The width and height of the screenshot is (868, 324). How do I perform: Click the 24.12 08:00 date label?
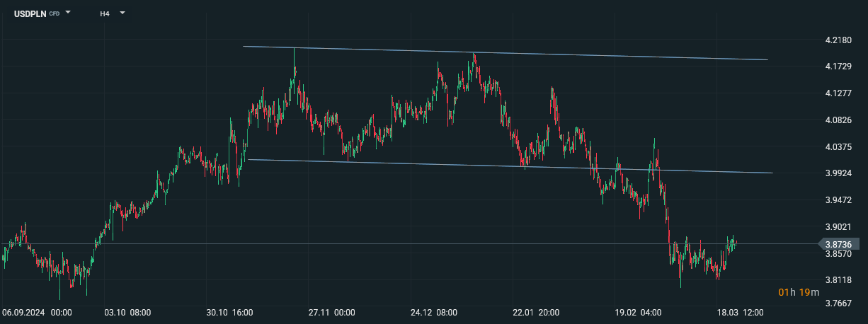433,312
